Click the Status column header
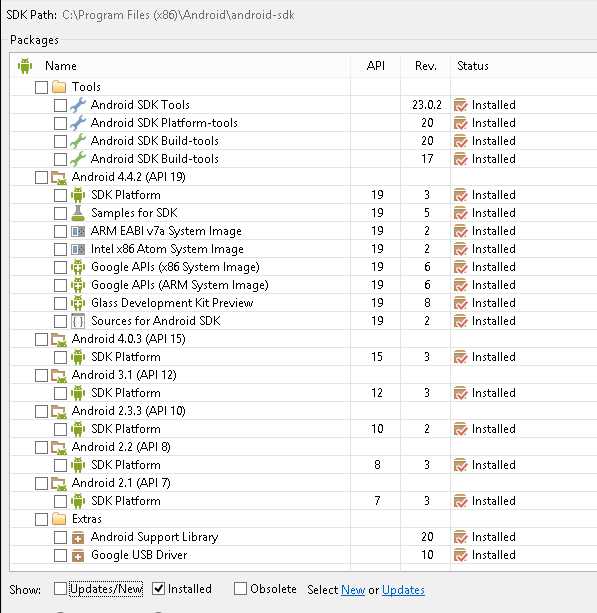The width and height of the screenshot is (597, 613). (x=473, y=66)
